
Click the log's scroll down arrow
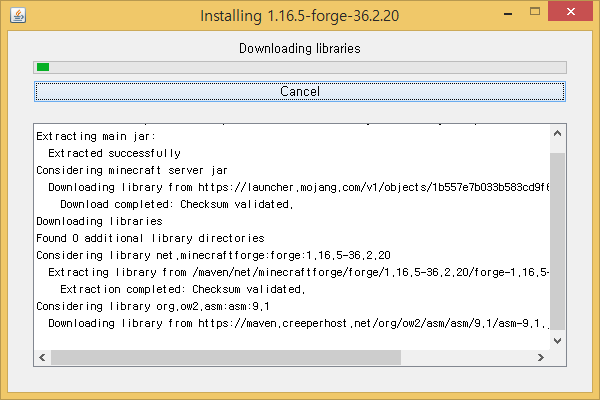[558, 341]
